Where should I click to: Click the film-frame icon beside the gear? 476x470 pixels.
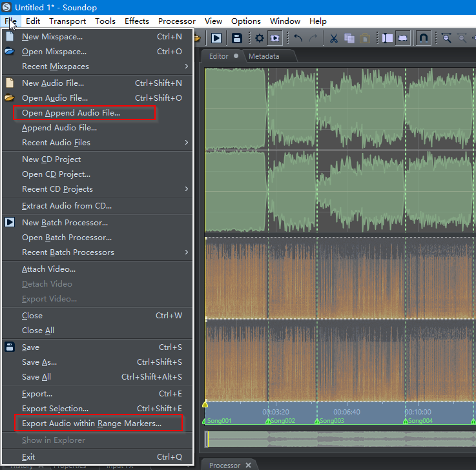[274, 38]
